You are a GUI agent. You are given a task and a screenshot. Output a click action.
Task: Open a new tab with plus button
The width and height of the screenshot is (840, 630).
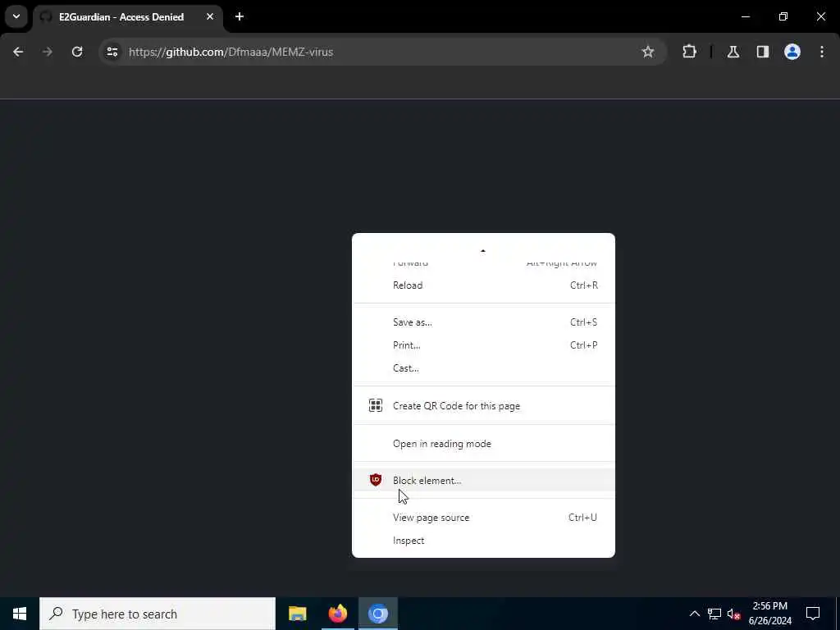(x=240, y=16)
